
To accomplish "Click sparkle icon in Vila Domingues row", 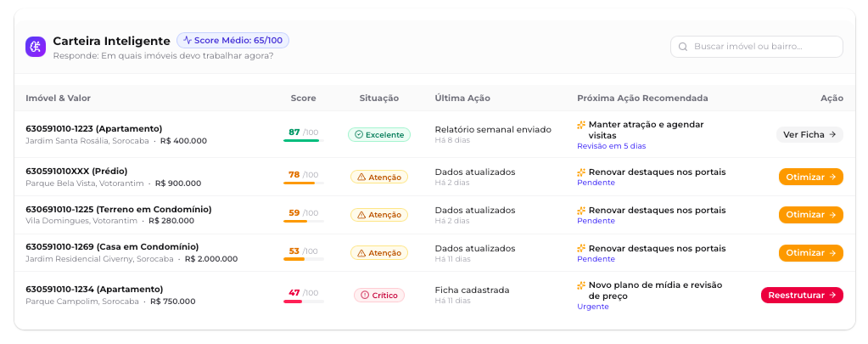I will point(581,211).
